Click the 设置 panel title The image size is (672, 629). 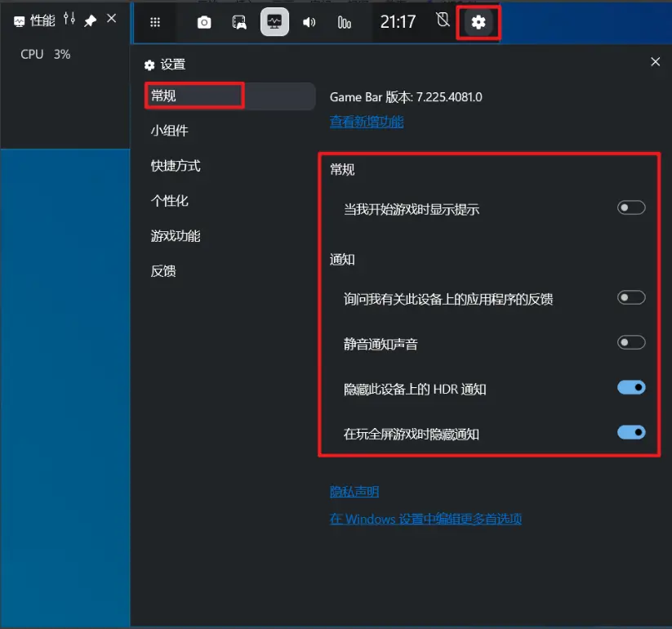point(173,65)
